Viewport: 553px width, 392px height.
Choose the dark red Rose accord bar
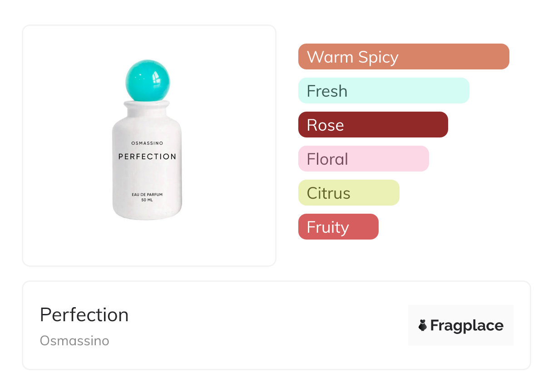tap(373, 125)
